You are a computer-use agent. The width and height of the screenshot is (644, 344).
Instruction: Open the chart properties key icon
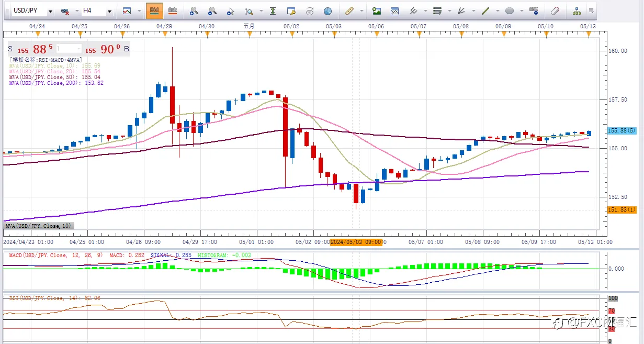(291, 11)
